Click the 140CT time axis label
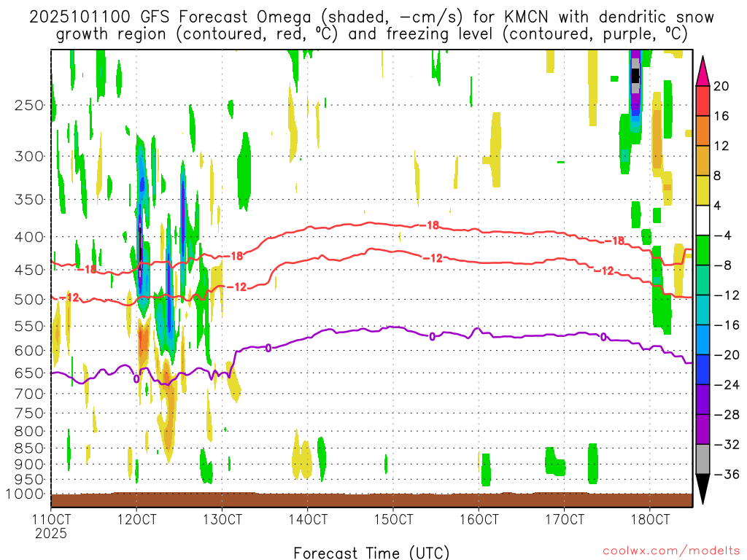747x560 pixels. pyautogui.click(x=308, y=519)
